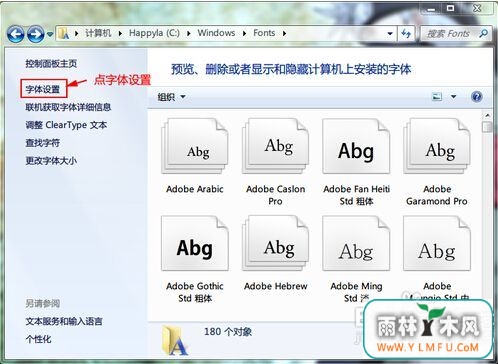Select Happyla (C:) in address path
The width and height of the screenshot is (498, 364).
pos(154,33)
